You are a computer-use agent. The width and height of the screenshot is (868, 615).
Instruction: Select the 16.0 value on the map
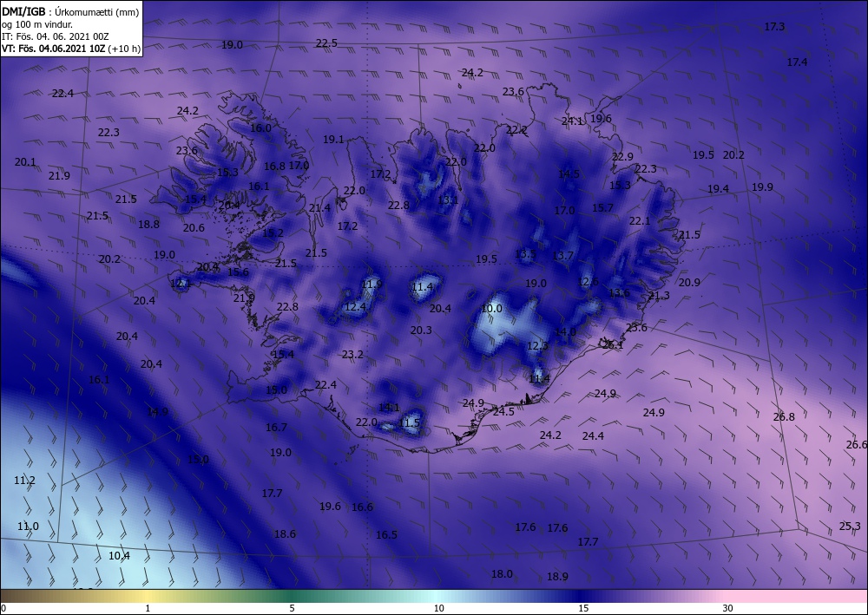coord(260,128)
